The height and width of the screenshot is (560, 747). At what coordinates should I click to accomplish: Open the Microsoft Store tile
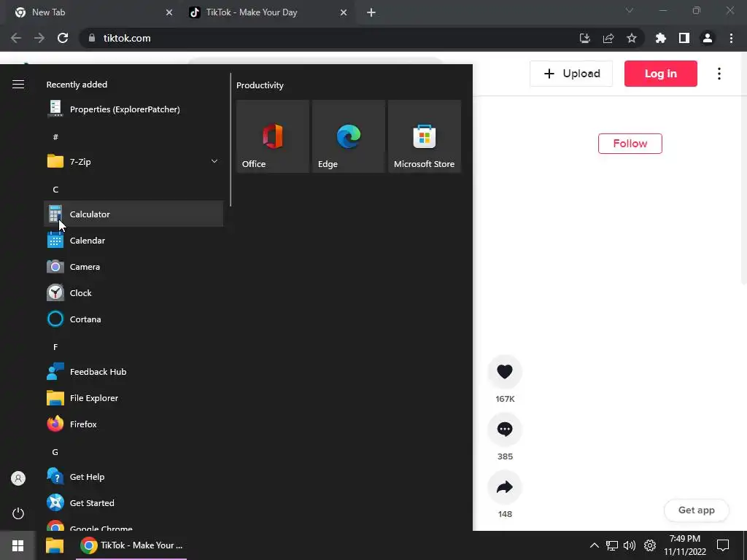point(425,136)
